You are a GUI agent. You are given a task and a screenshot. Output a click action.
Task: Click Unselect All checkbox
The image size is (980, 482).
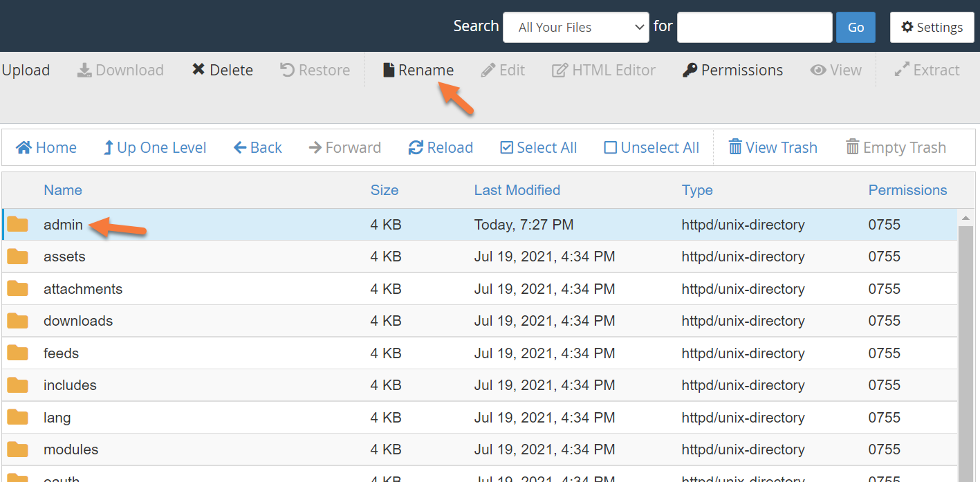pos(610,147)
